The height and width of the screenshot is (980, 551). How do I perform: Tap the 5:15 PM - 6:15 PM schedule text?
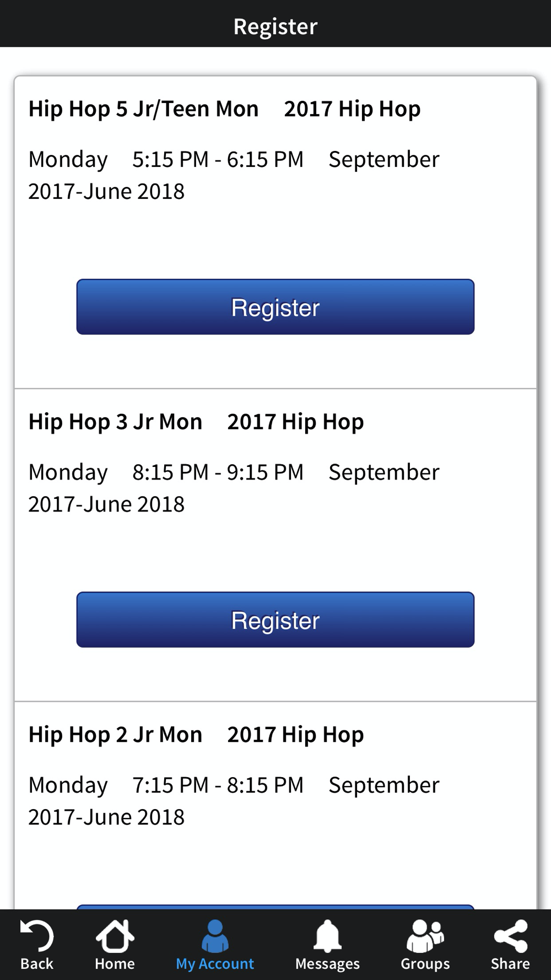point(218,159)
